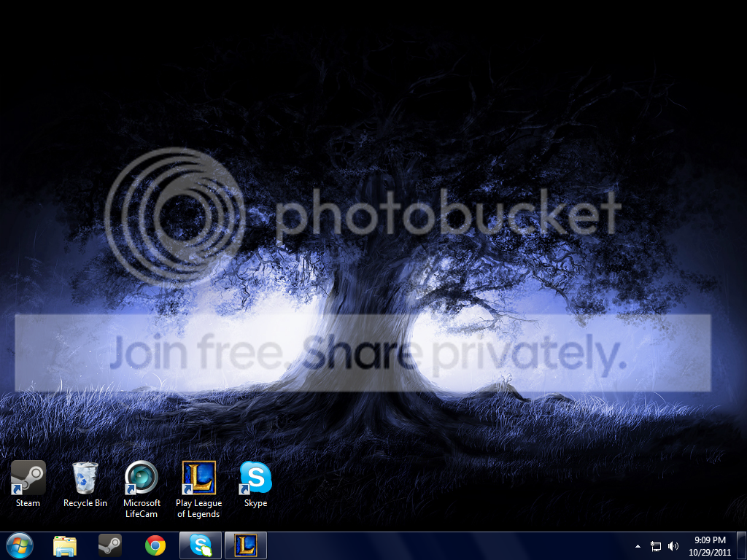Open Windows Explorer from the taskbar
The width and height of the screenshot is (747, 560).
[x=65, y=546]
